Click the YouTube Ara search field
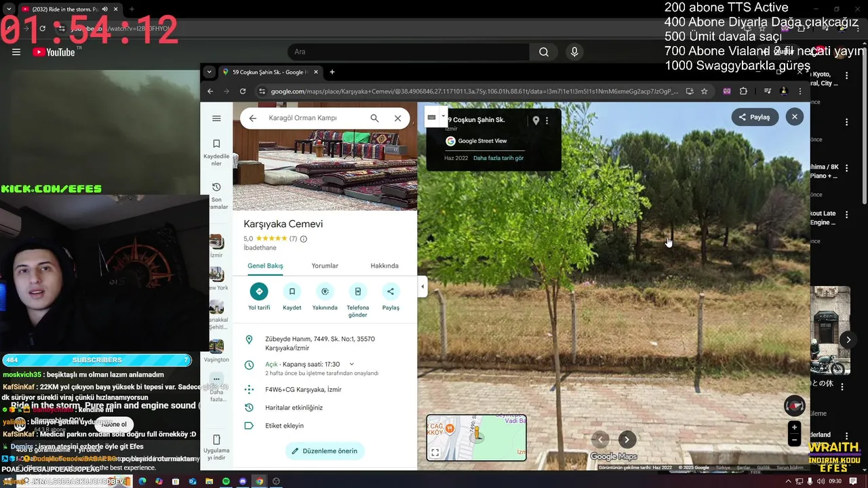This screenshot has width=868, height=488. tap(409, 52)
